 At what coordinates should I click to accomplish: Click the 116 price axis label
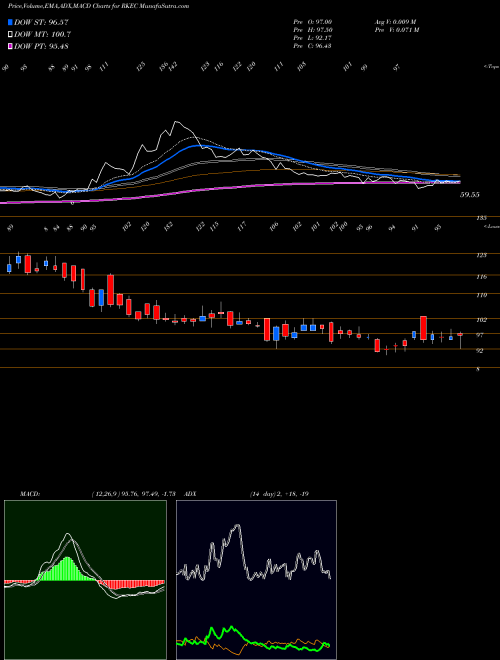pos(482,277)
